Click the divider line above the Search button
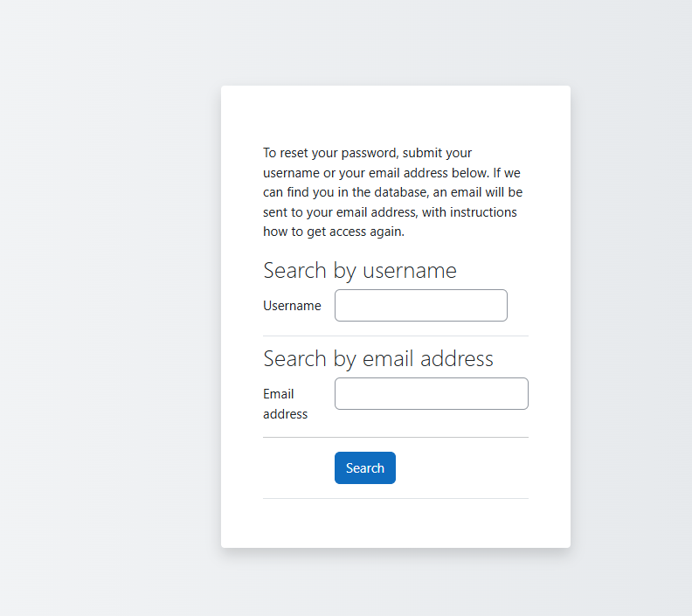Screen dimensions: 692x616 395,438
